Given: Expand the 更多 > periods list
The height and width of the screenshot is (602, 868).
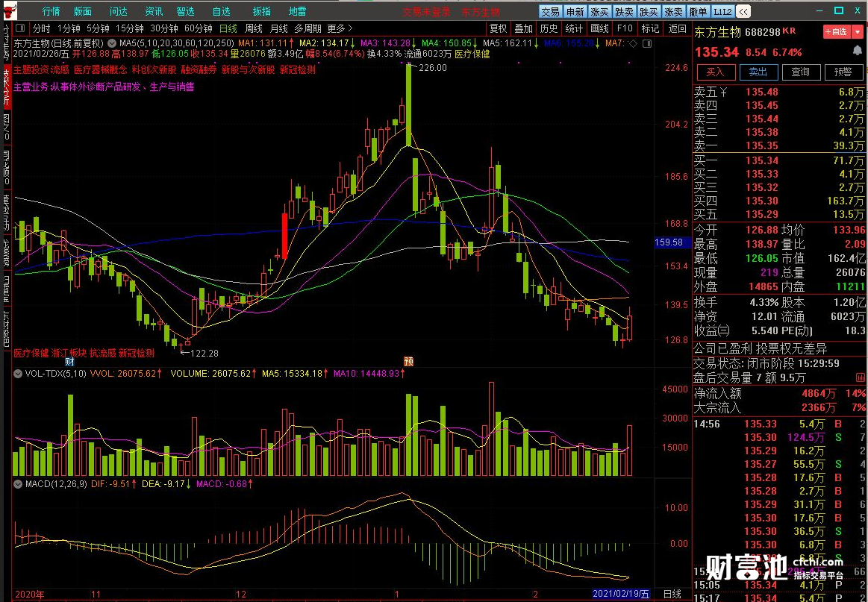Looking at the screenshot, I should [x=340, y=28].
